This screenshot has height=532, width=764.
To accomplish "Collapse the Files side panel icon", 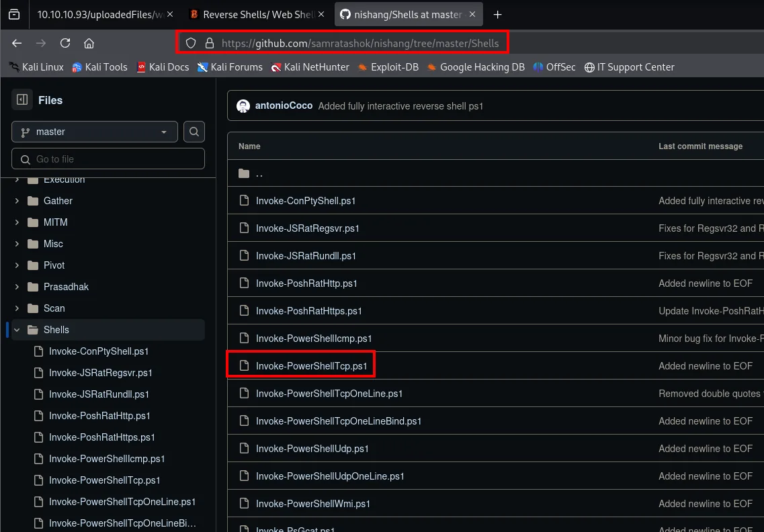I will coord(22,100).
